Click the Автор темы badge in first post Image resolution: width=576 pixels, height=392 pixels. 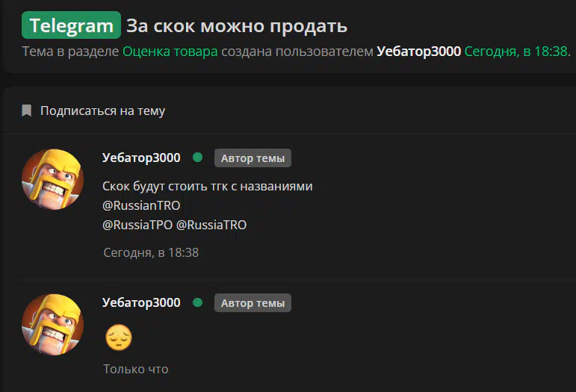pyautogui.click(x=253, y=158)
